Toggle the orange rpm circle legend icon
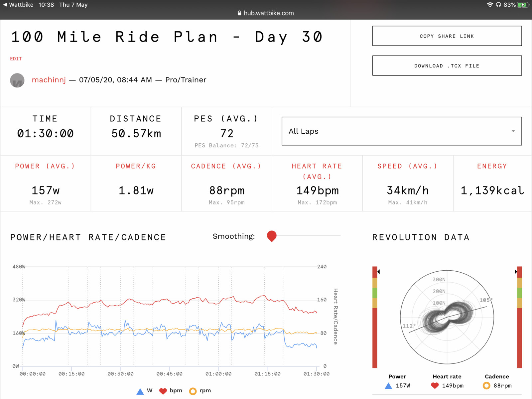532x399 pixels. pyautogui.click(x=193, y=391)
